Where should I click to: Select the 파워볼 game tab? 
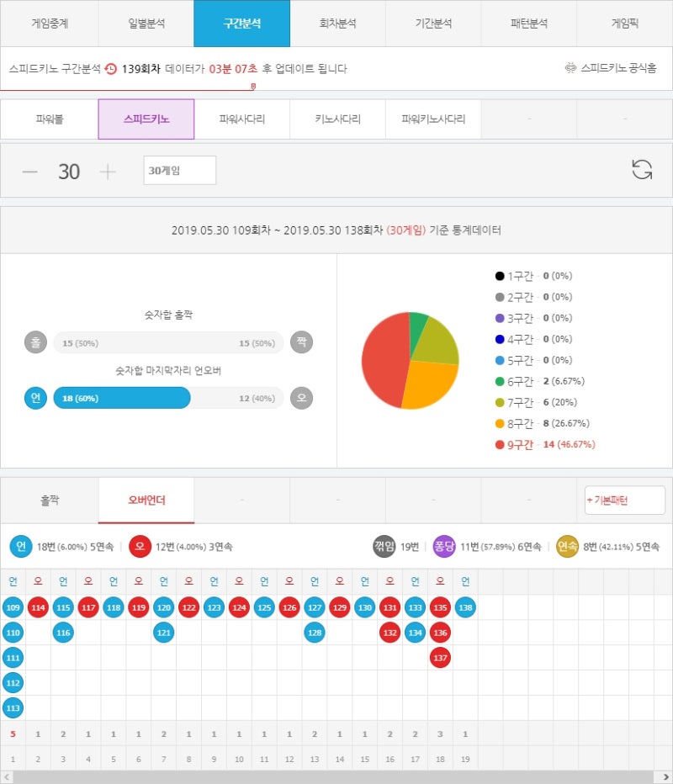click(50, 119)
